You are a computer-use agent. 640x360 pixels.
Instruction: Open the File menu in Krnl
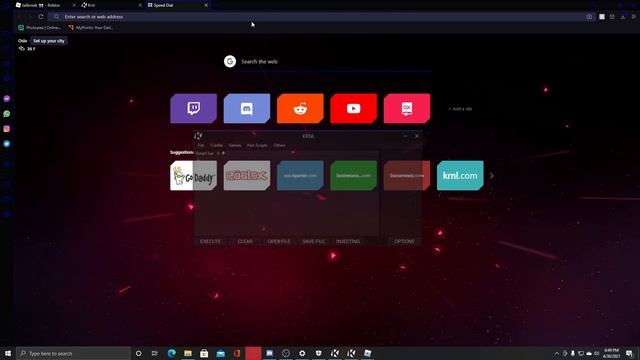(x=201, y=145)
